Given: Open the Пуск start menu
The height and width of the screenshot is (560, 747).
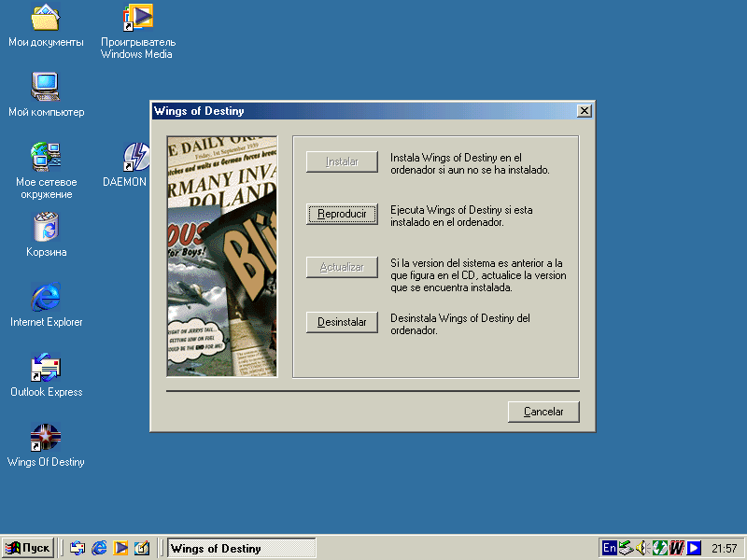Looking at the screenshot, I should [x=28, y=548].
